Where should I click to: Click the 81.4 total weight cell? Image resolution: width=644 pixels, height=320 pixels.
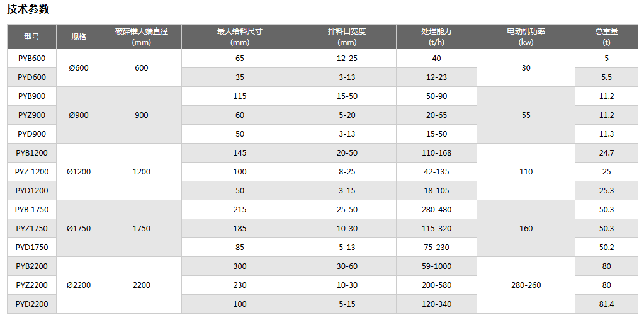606,304
